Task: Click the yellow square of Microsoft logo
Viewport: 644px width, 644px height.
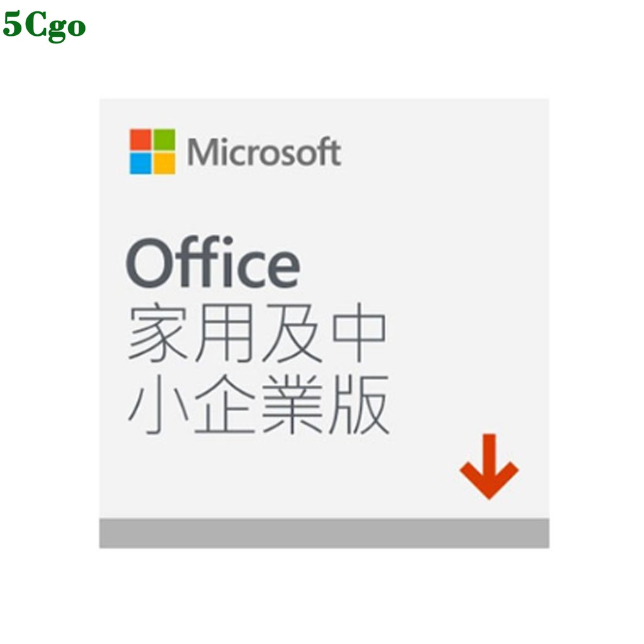Action: (164, 164)
